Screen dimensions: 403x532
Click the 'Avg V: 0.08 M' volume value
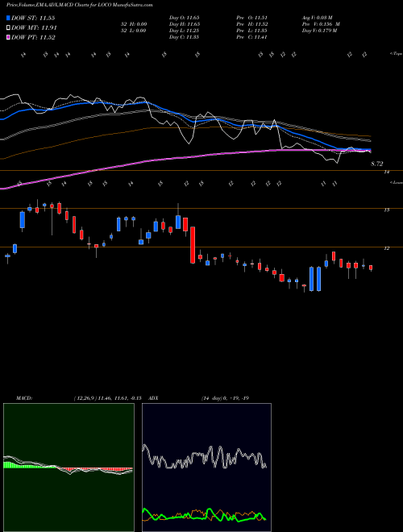coord(318,18)
